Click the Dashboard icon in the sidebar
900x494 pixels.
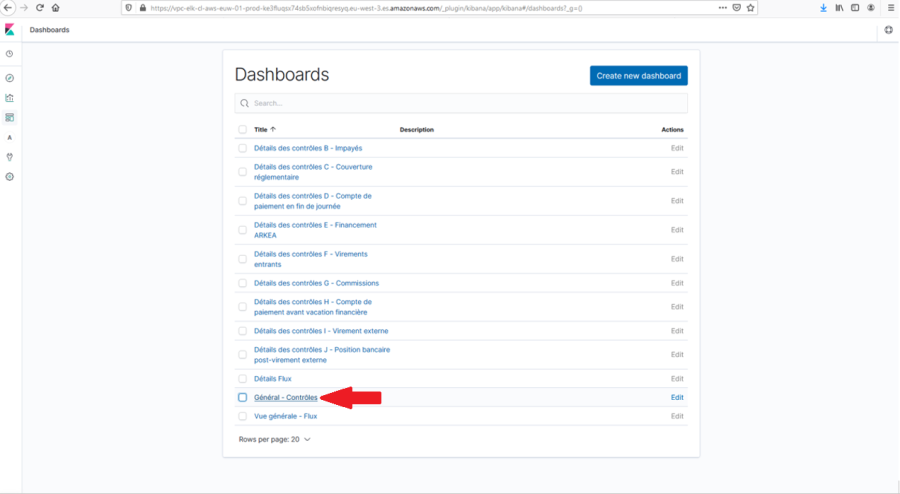(x=9, y=117)
